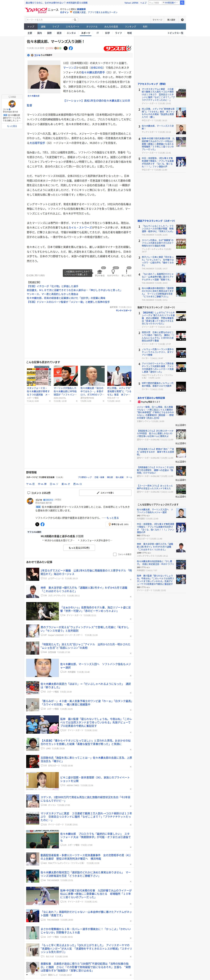Click the ログイン link
Image resolution: width=210 pixels, height=980 pixels.
(64, 12)
